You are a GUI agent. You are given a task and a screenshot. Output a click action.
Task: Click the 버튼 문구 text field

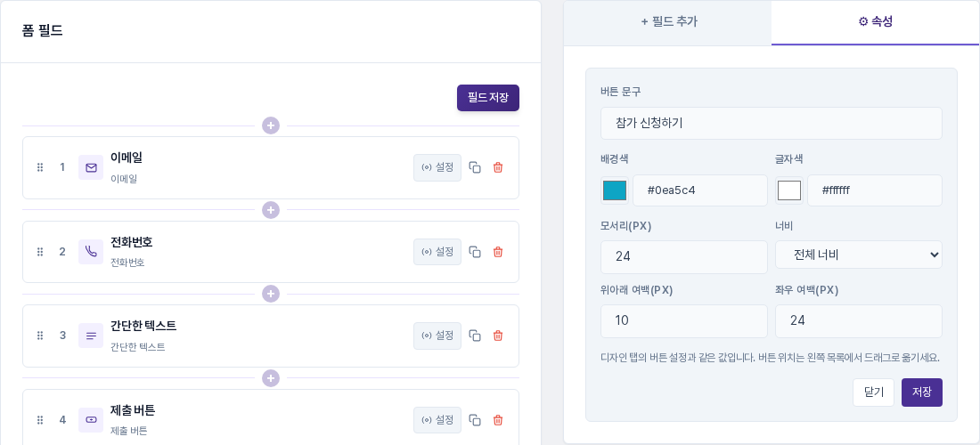tap(772, 123)
